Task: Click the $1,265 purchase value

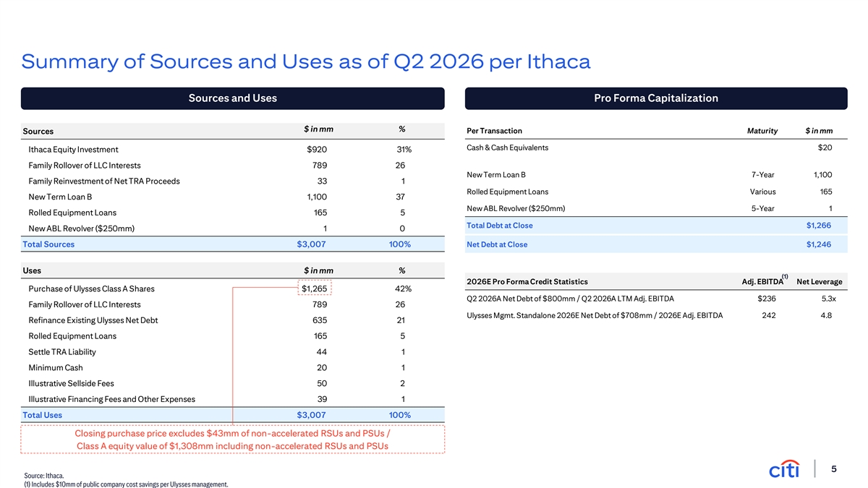Action: click(315, 289)
